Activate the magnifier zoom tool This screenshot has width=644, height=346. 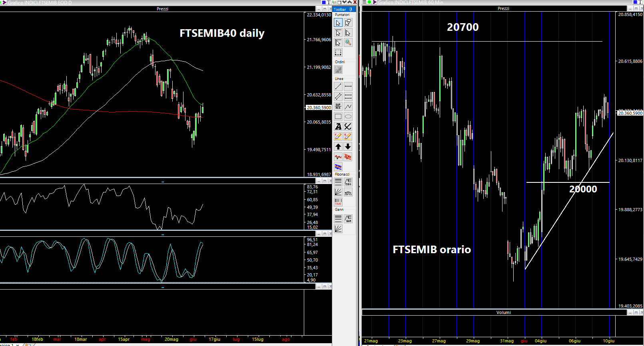coord(348,42)
